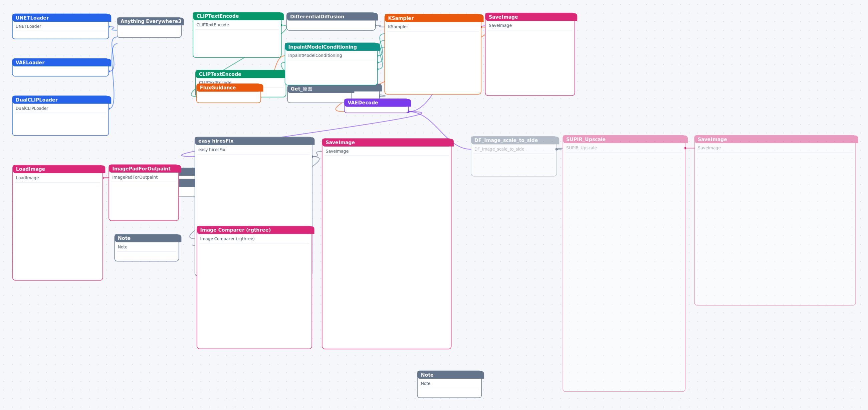Select the VAELoader node header
The height and width of the screenshot is (410, 868).
tap(62, 62)
